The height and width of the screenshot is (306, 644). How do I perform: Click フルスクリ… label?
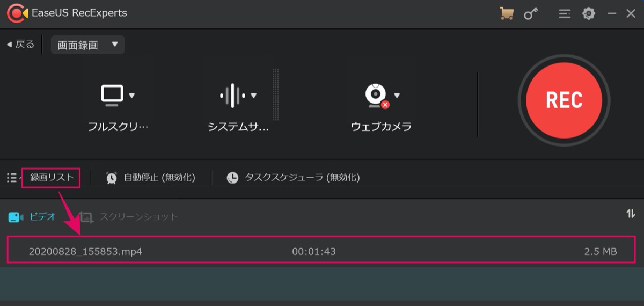tap(118, 127)
